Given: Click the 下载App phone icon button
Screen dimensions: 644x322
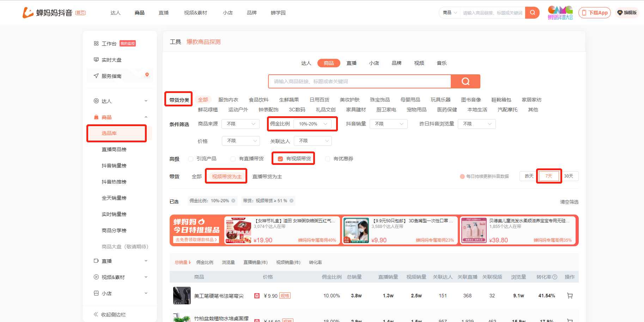Looking at the screenshot, I should click(x=595, y=13).
